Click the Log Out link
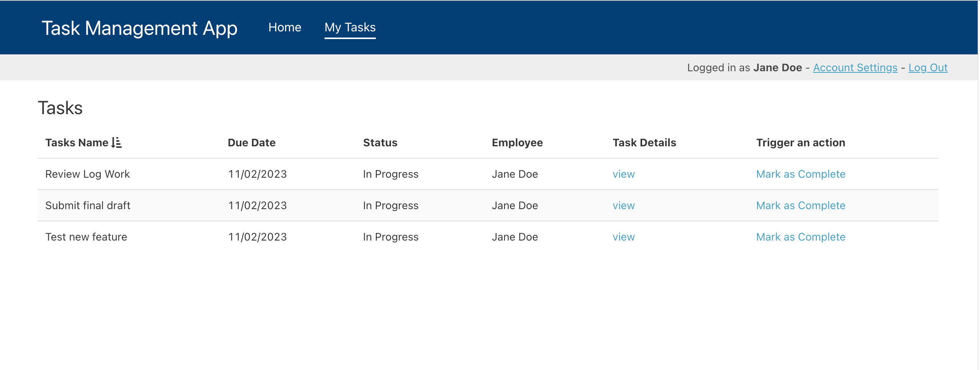 click(928, 68)
